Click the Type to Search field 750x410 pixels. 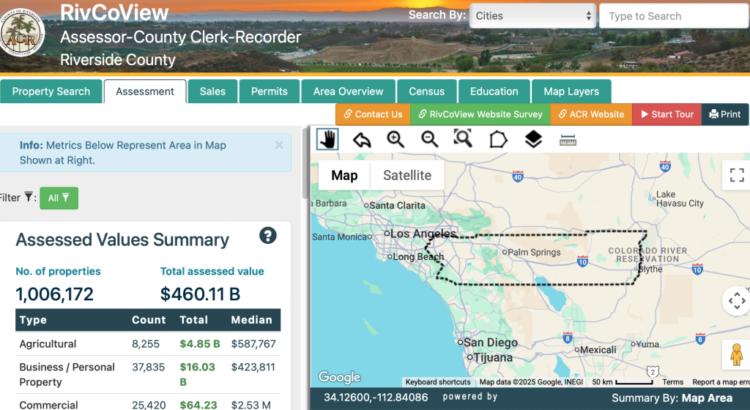click(x=672, y=16)
